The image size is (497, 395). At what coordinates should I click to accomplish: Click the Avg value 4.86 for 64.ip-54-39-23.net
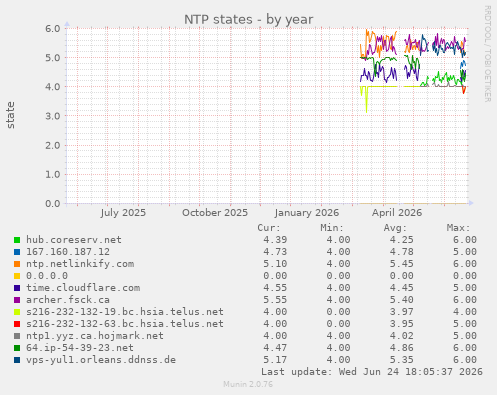tap(402, 348)
